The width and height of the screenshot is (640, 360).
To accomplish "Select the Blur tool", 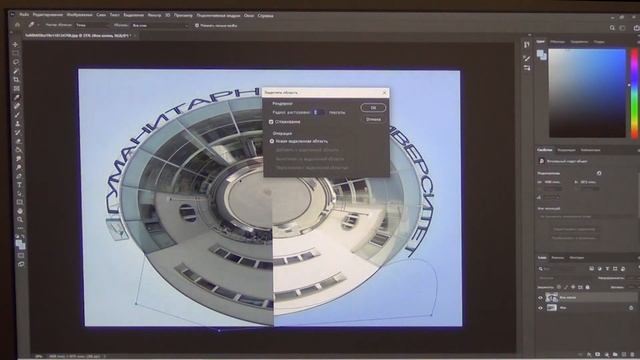I will (18, 159).
